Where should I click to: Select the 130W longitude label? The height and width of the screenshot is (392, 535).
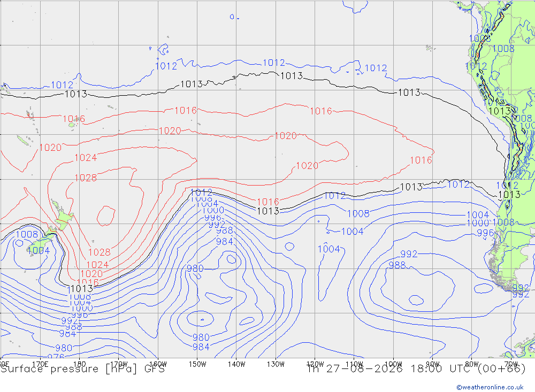276,364
